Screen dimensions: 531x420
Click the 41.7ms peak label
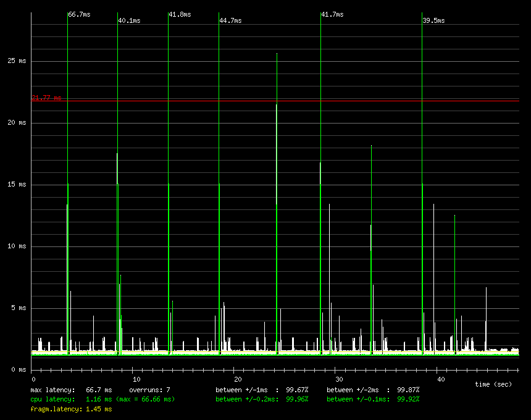pos(332,15)
